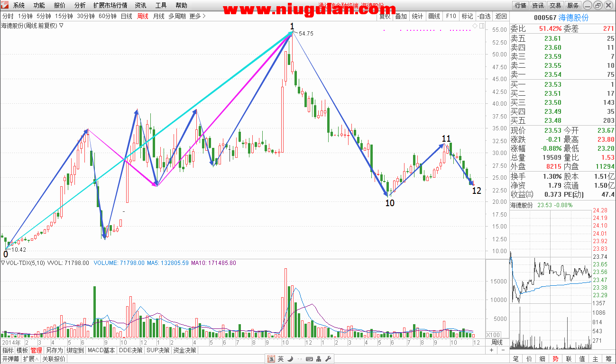616x364 pixels.
Task: Zoom out chart with minus button
Action: point(503,350)
